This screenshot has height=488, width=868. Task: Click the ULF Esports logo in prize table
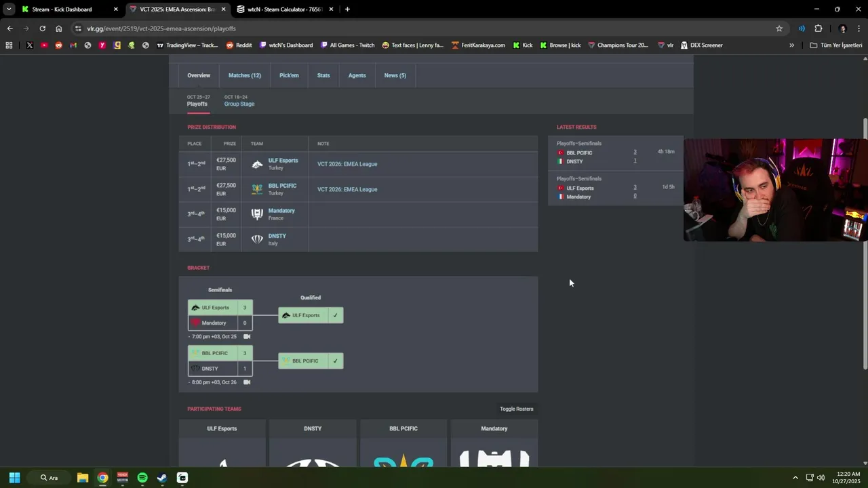[257, 164]
